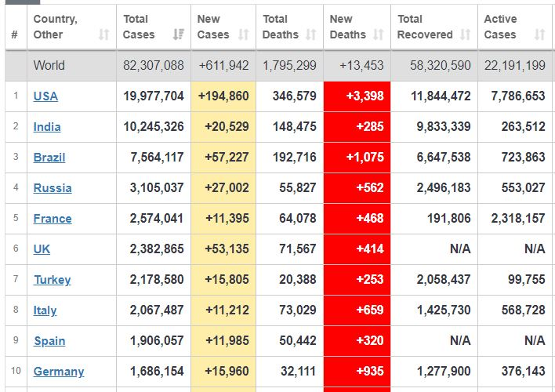
Task: Select Brazil total recovered 6,647,538
Action: 444,157
